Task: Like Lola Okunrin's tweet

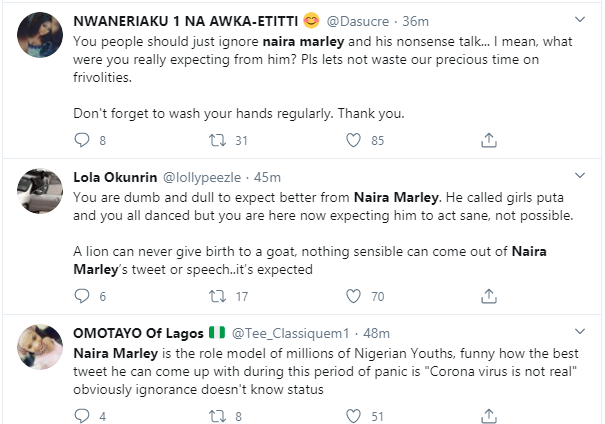Action: click(352, 296)
